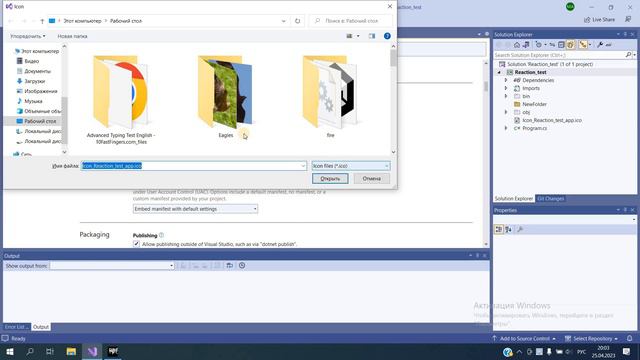This screenshot has height=360, width=640.
Task: Click the Открыть button in file dialog
Action: click(x=330, y=178)
